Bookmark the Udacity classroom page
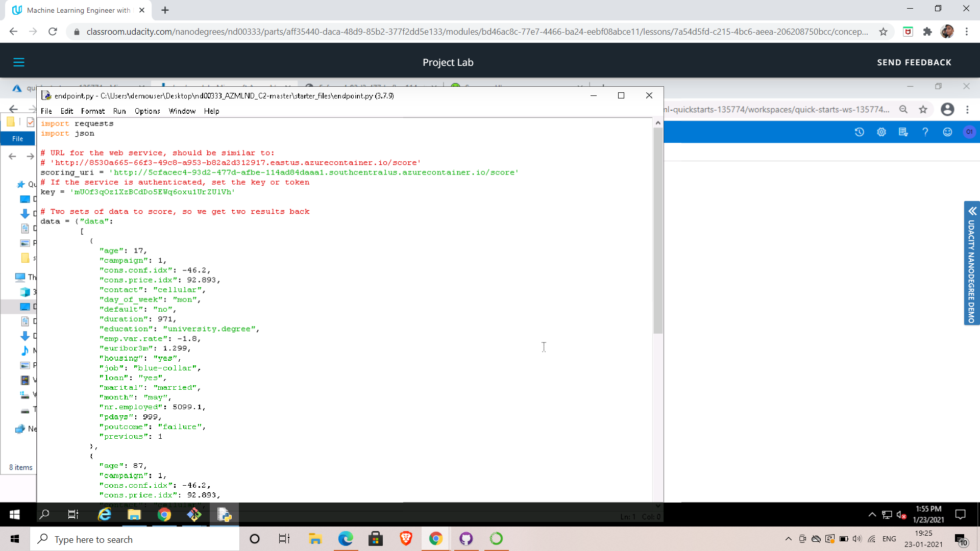This screenshot has height=551, width=980. [883, 32]
